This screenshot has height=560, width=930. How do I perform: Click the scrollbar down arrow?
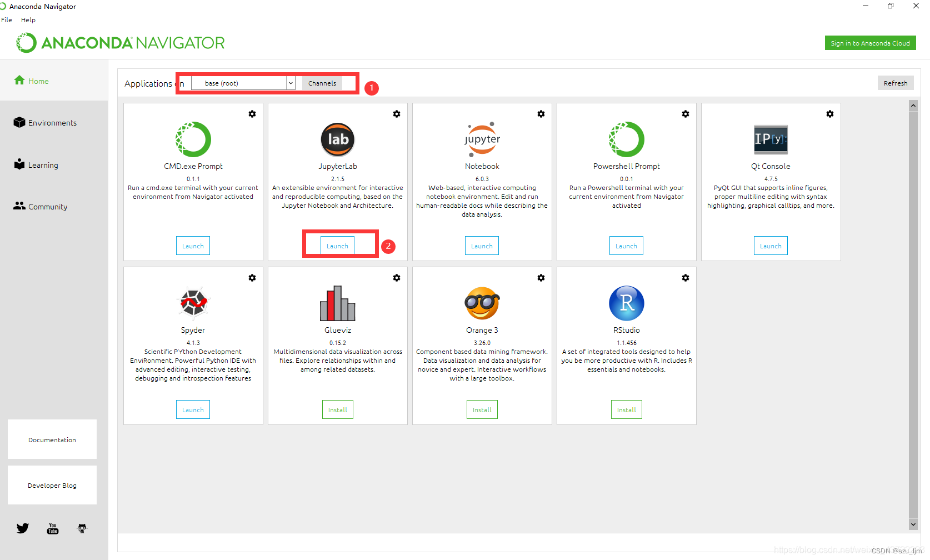913,524
